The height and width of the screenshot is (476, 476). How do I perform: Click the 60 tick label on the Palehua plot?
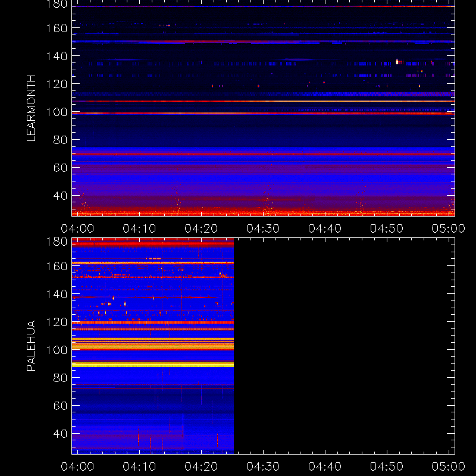coord(61,406)
